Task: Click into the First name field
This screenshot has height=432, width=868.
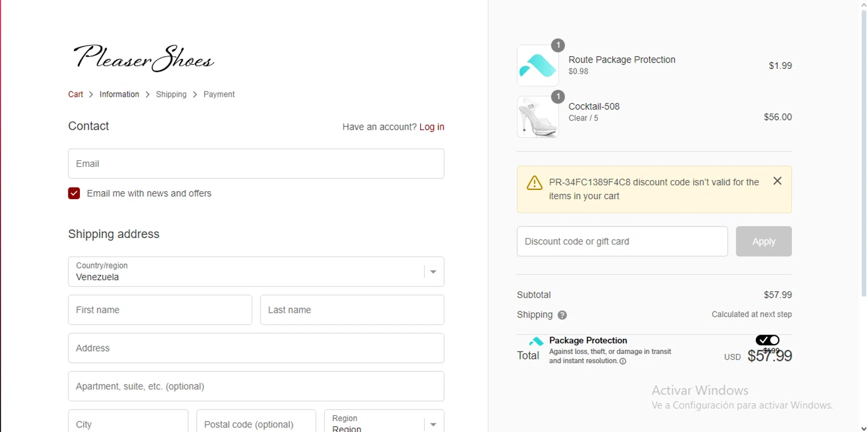Action: point(160,310)
